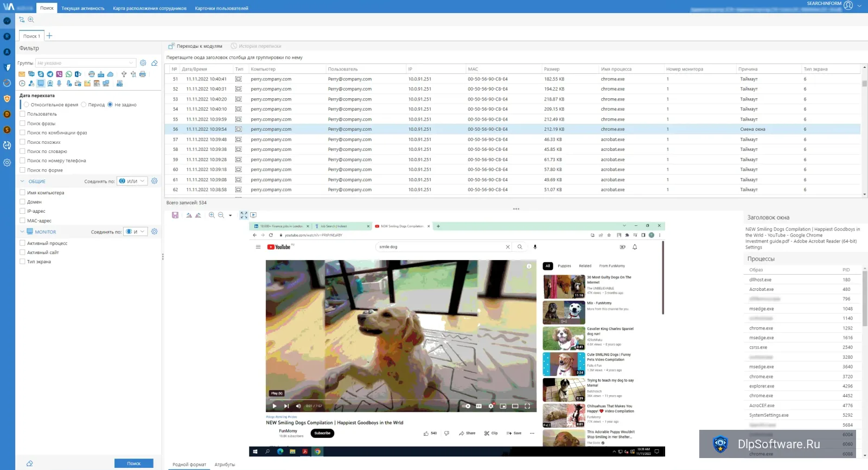The width and height of the screenshot is (868, 470).
Task: Save the screenshot with the floppy disk icon
Action: click(x=175, y=215)
